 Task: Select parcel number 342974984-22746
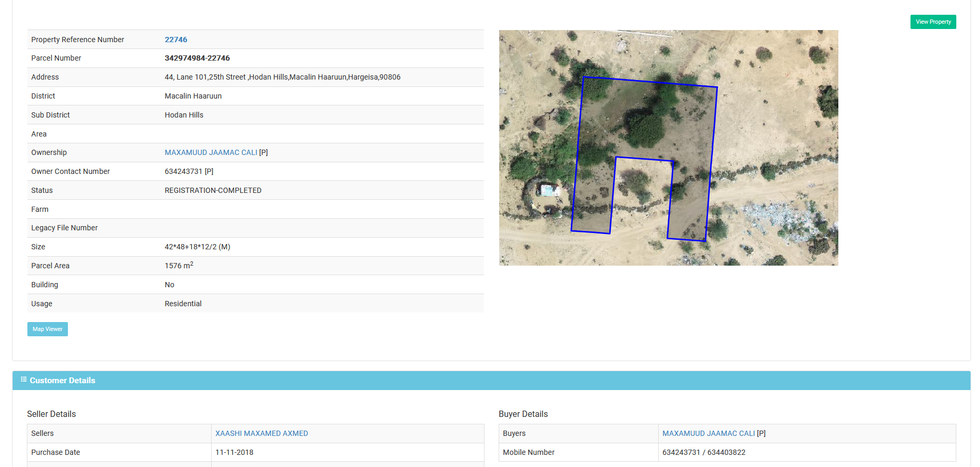(197, 58)
